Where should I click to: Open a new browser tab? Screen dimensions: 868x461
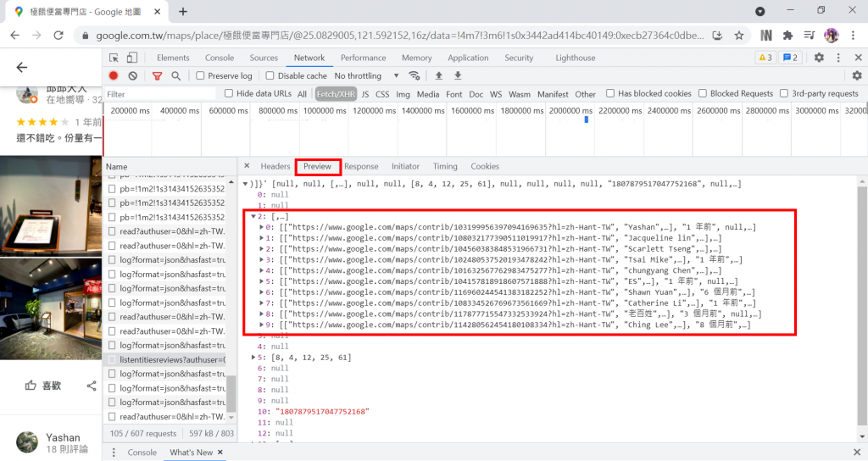point(183,12)
